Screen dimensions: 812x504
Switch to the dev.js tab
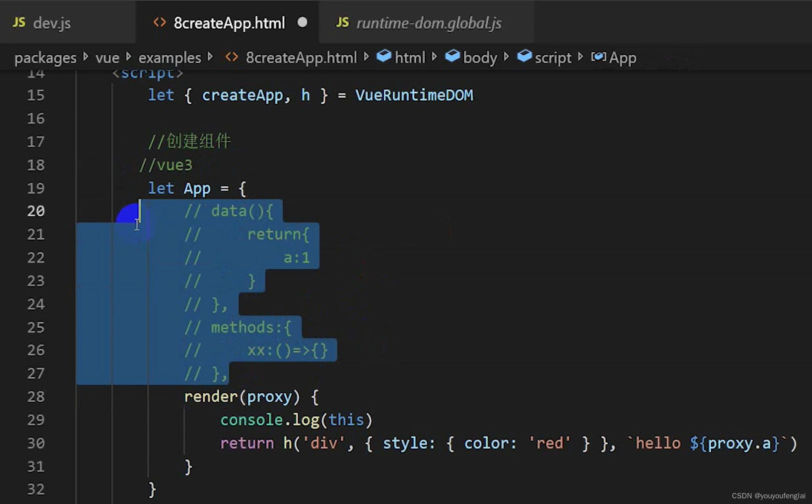coord(52,23)
